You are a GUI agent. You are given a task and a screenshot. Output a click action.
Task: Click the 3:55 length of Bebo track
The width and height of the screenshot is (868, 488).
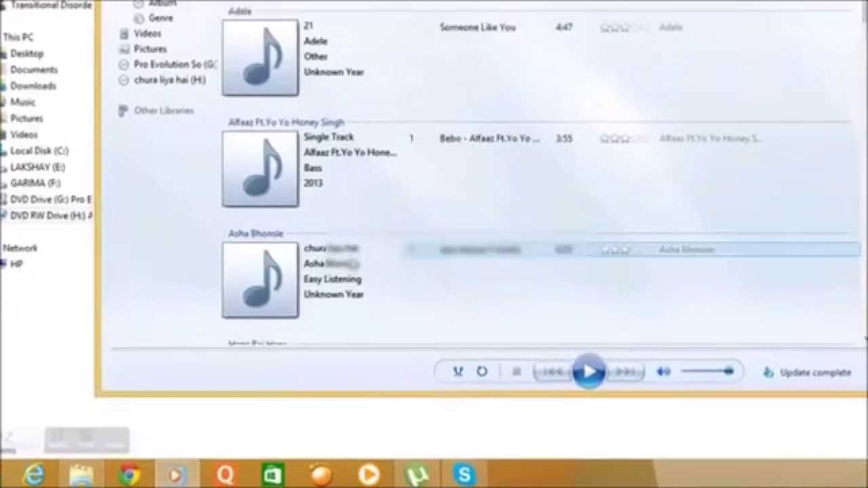point(564,138)
